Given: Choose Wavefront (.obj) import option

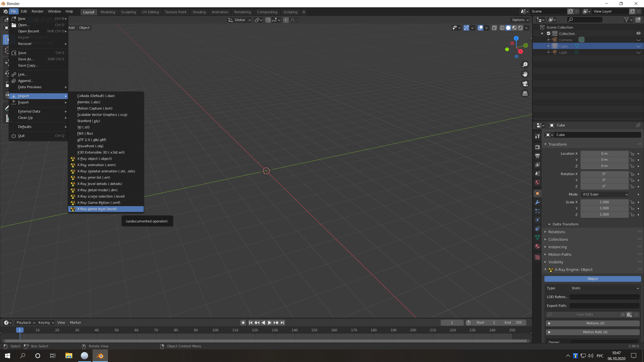Looking at the screenshot, I should (x=106, y=146).
